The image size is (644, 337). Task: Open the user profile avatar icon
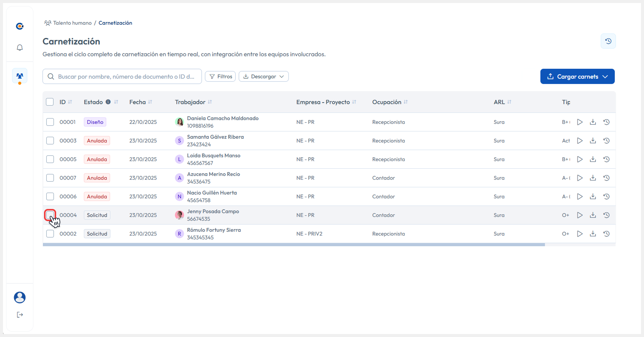pos(20,297)
